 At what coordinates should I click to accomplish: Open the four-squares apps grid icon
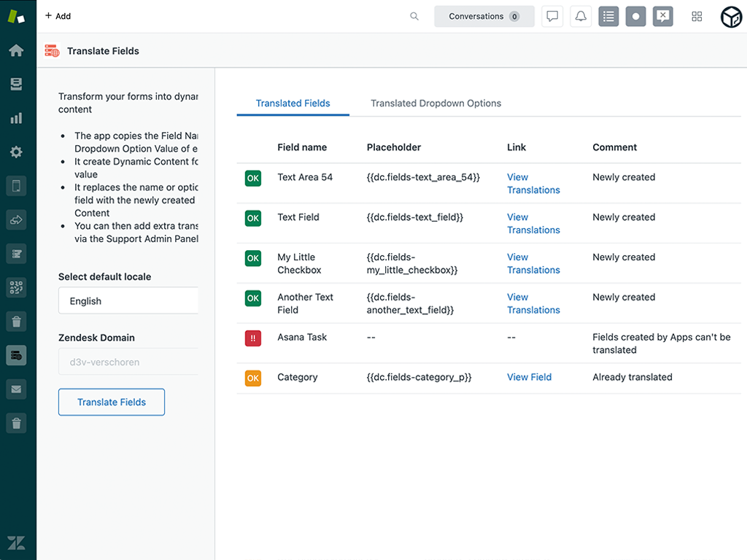697,16
